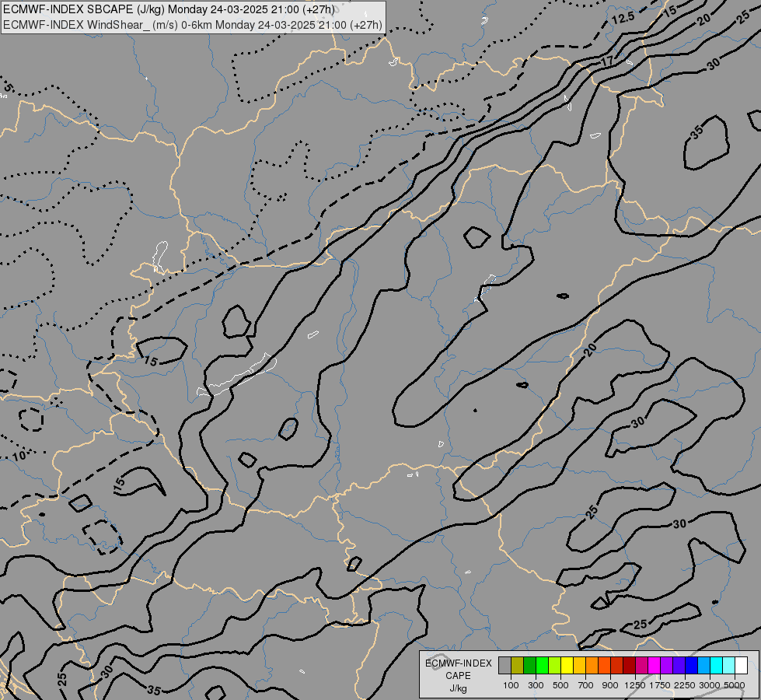
Task: Click the J/kg unit label in legend
Action: (x=458, y=689)
